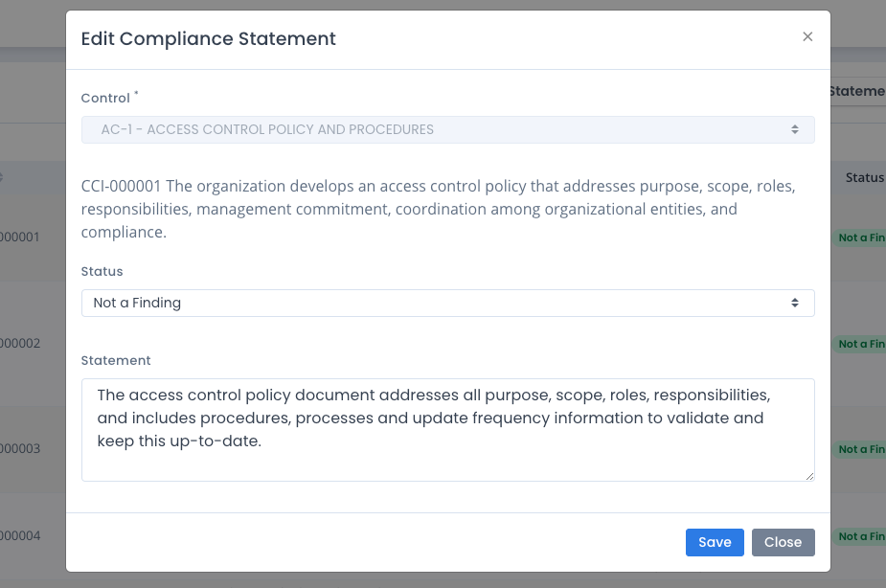Image resolution: width=886 pixels, height=588 pixels.
Task: Click the 000003 cell in background table
Action: click(20, 448)
